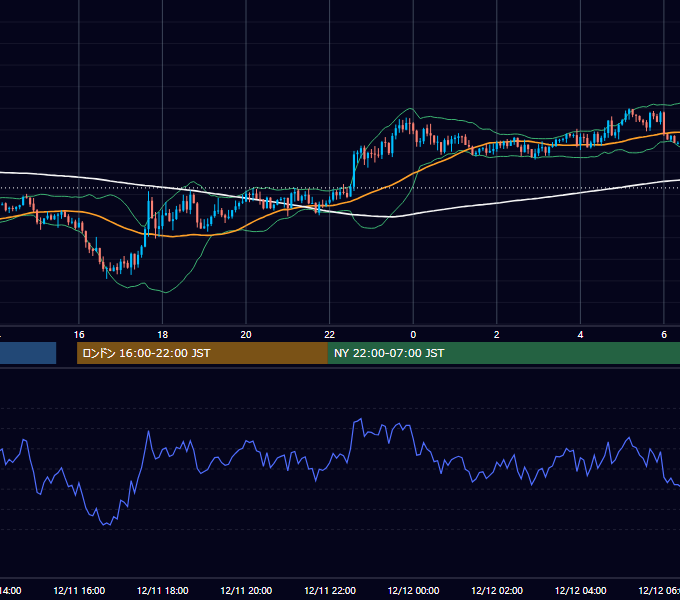680x600 pixels.
Task: Click the blue session bar before ロンドン
Action: pos(28,353)
